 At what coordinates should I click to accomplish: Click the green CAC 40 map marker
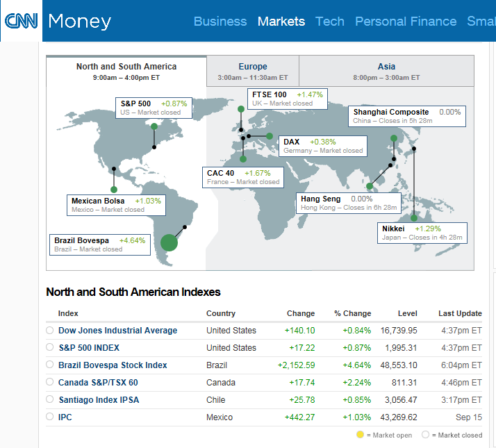243,159
